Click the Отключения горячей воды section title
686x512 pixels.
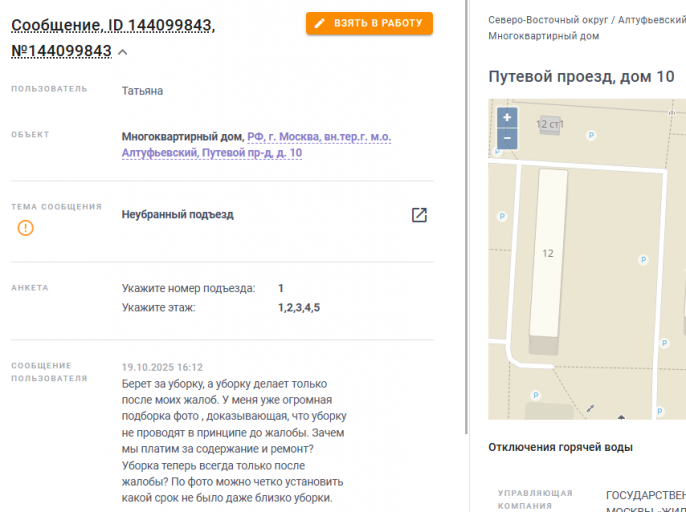coord(560,447)
